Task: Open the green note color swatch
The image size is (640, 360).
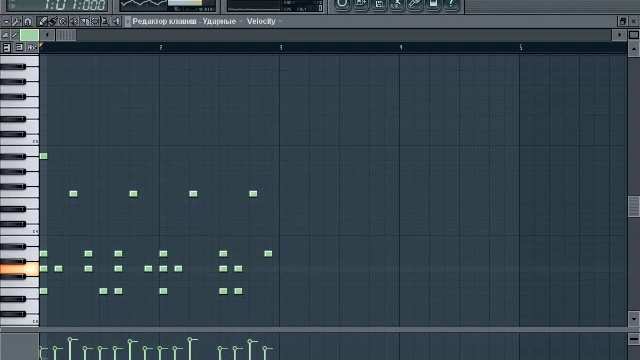Action: coord(29,35)
